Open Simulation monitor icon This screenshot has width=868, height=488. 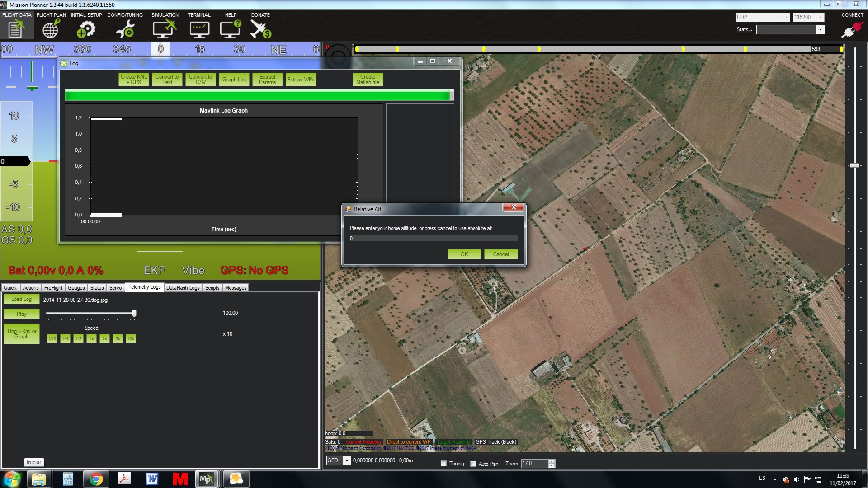(x=165, y=29)
